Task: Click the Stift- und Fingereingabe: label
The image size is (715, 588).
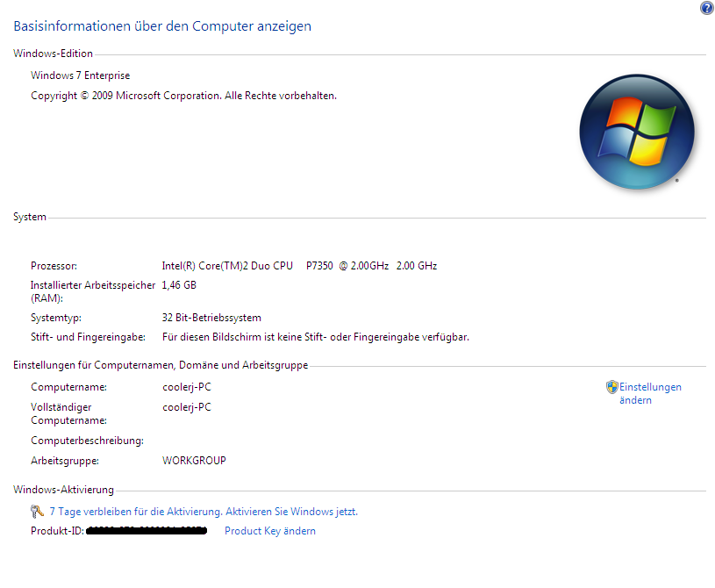Action: pyautogui.click(x=88, y=337)
